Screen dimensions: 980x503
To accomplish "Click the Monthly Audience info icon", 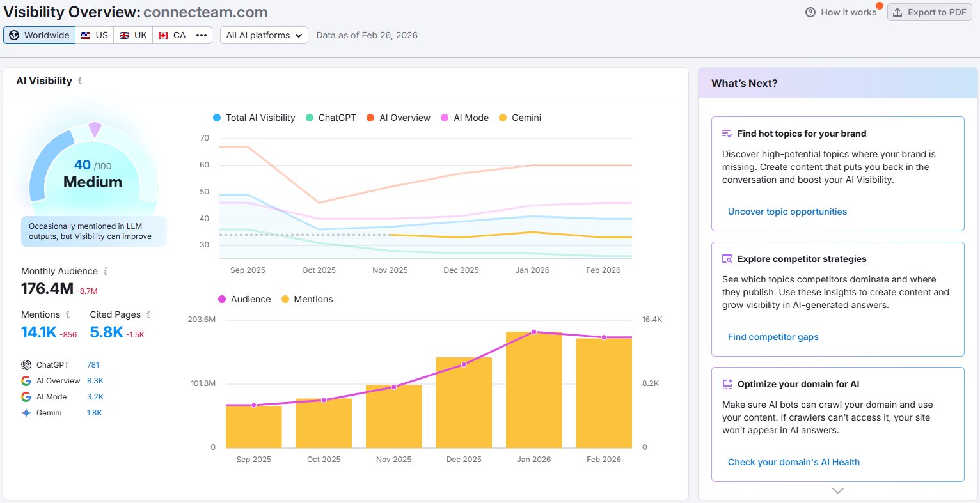I will point(106,272).
